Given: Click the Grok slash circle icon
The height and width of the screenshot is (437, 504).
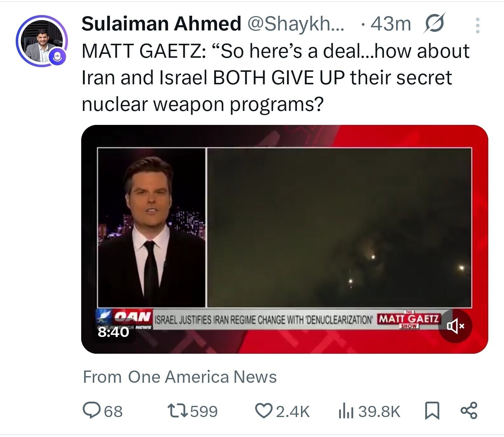Looking at the screenshot, I should tap(434, 23).
